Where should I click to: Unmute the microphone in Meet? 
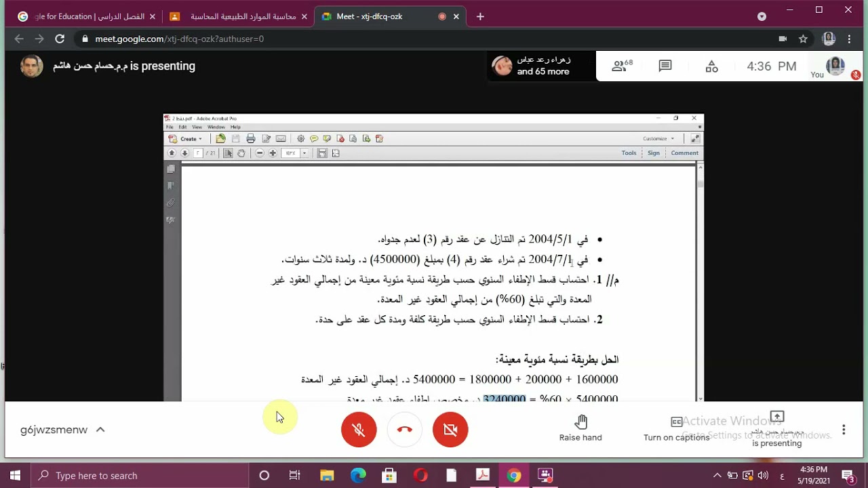[359, 430]
